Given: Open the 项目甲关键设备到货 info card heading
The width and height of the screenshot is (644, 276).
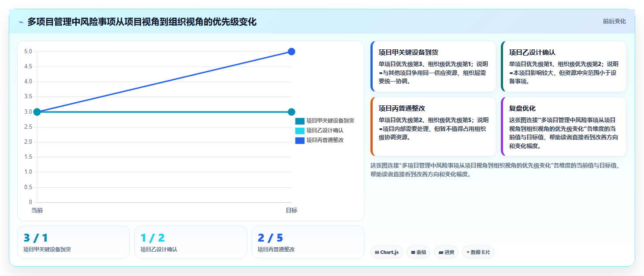Looking at the screenshot, I should coord(408,52).
